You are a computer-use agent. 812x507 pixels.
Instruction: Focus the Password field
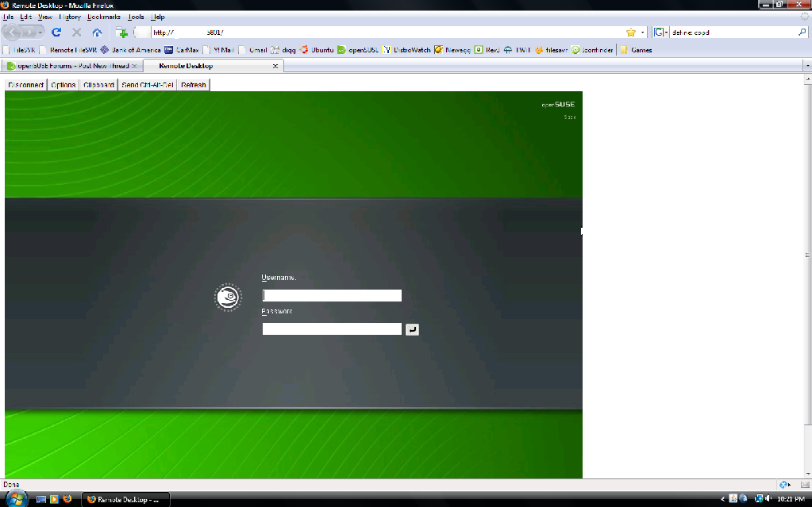[332, 328]
